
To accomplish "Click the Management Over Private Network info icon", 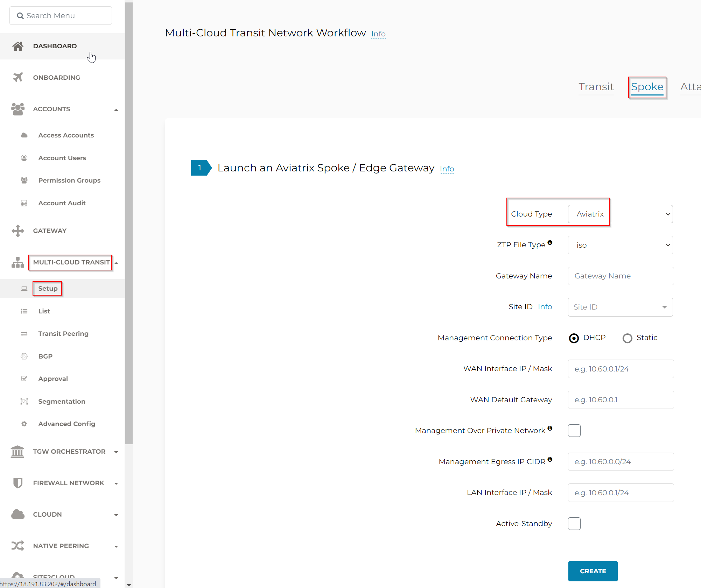I will tap(550, 428).
